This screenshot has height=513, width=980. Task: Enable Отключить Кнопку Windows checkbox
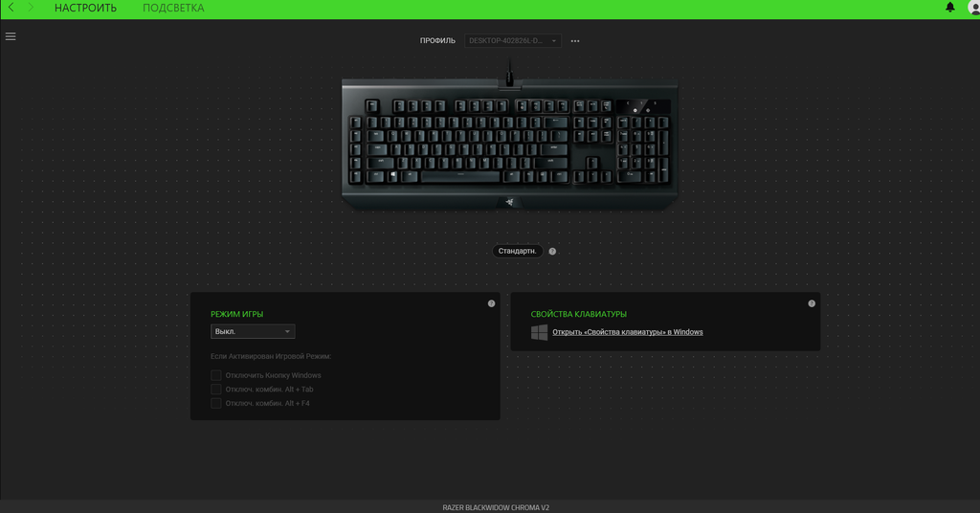pyautogui.click(x=215, y=375)
